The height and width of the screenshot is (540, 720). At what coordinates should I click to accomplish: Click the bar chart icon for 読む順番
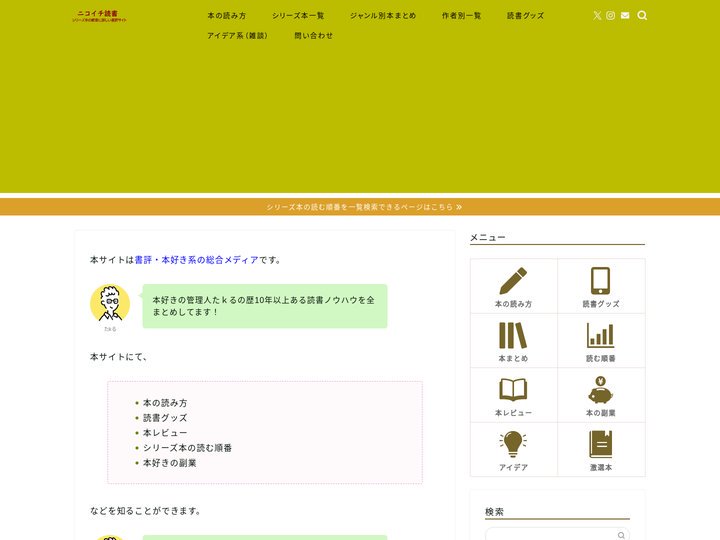[x=601, y=335]
